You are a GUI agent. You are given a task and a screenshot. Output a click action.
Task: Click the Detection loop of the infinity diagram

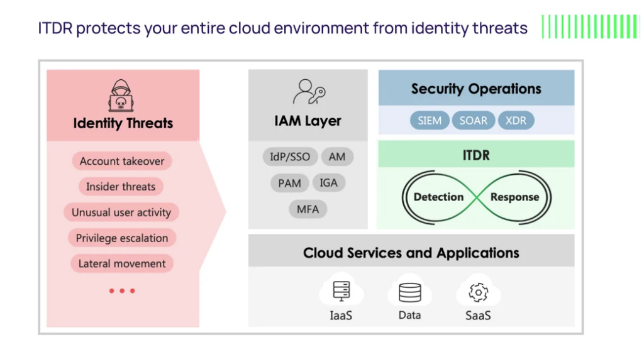click(x=438, y=197)
